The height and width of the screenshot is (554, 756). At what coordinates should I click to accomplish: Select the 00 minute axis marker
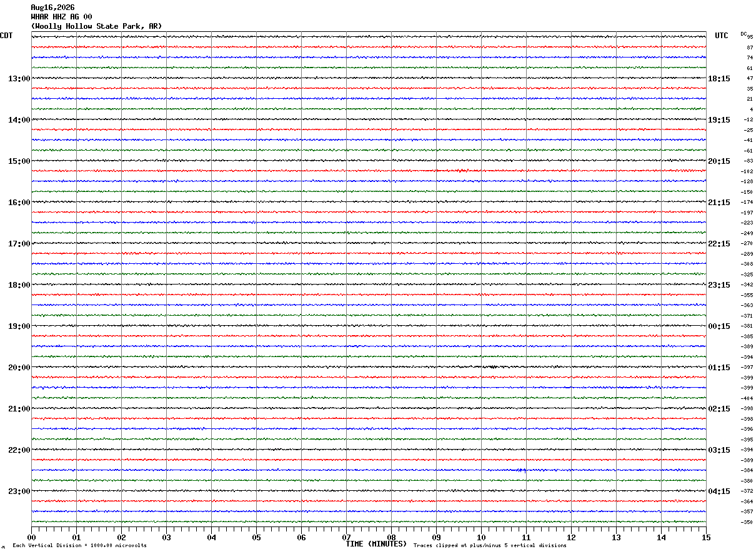(x=31, y=537)
